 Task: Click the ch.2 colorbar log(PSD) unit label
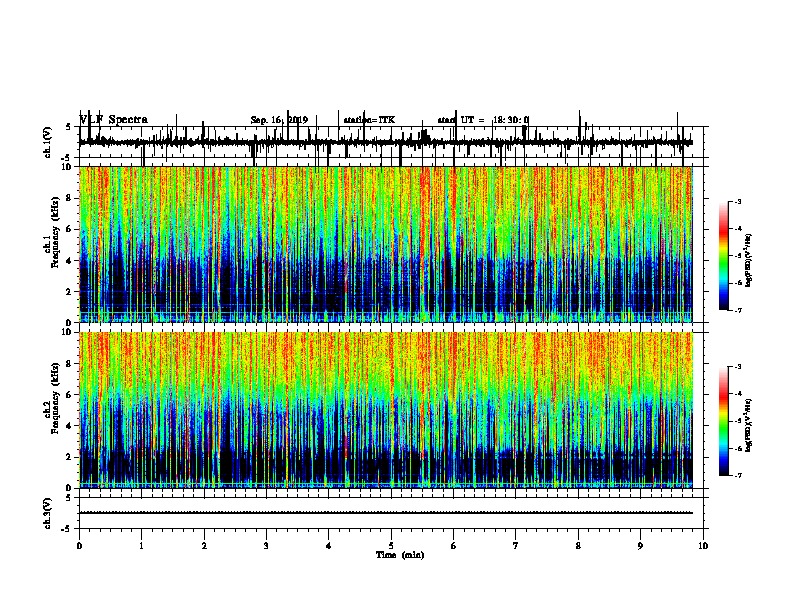point(749,426)
